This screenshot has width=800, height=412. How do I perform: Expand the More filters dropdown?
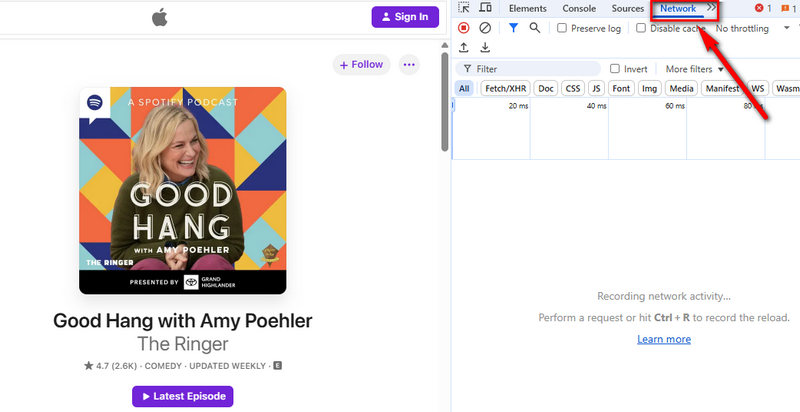click(694, 69)
